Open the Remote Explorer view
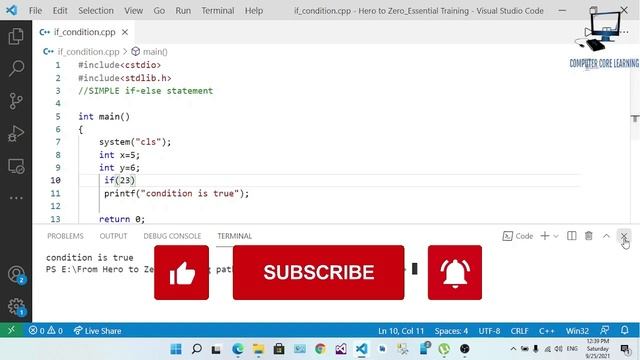Viewport: 640px width, 360px height. coord(16,166)
